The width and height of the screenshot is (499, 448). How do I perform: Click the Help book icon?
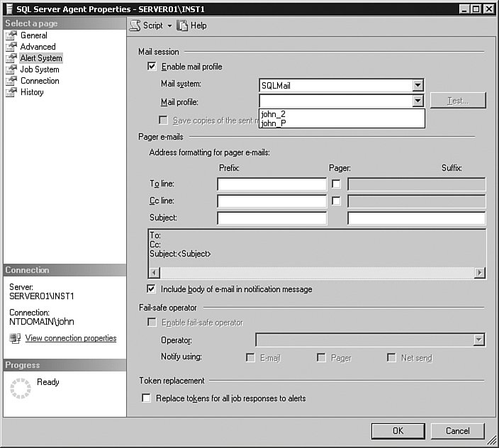[182, 26]
